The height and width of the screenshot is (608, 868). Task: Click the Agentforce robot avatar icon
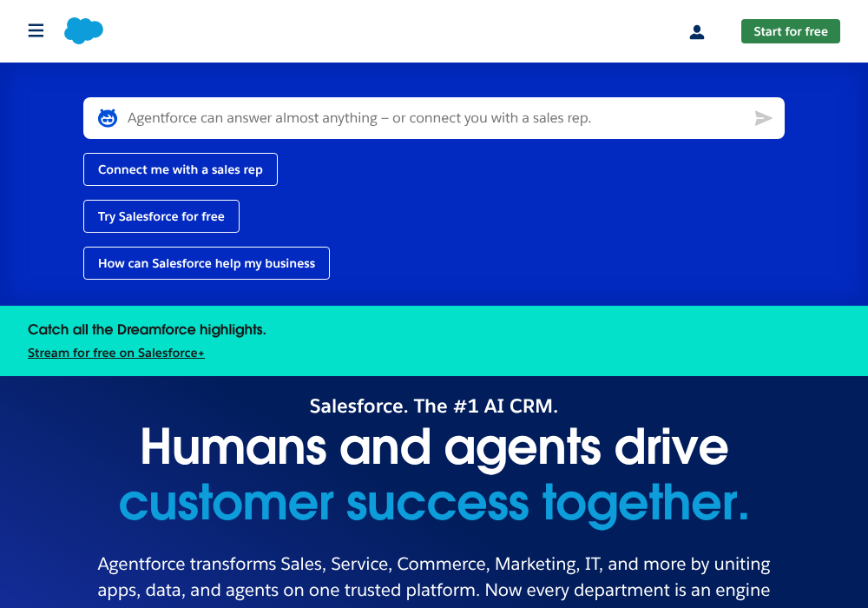(107, 117)
